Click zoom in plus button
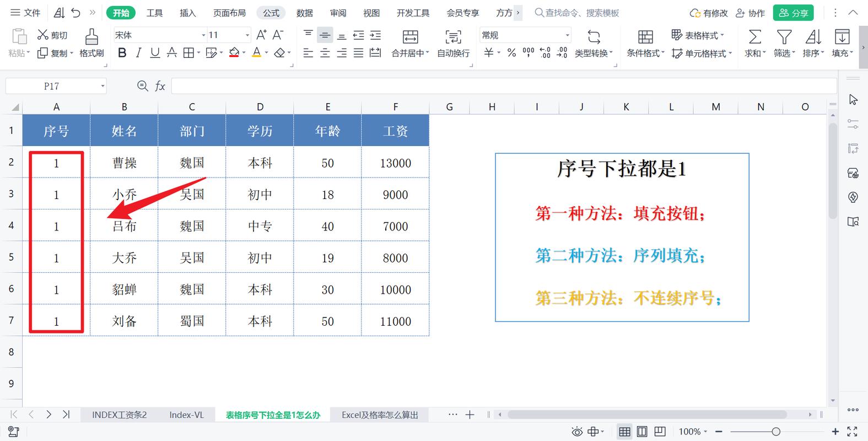This screenshot has width=868, height=441. (835, 432)
